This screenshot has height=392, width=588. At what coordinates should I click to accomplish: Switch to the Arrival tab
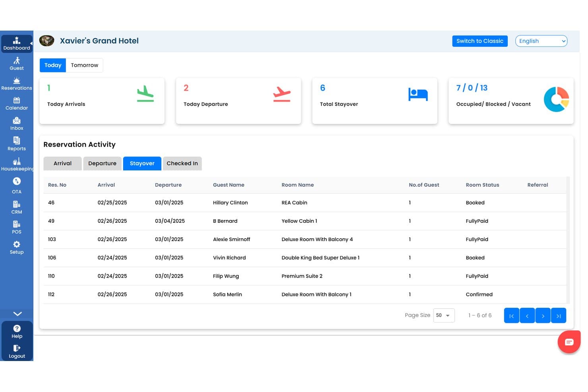pos(62,163)
